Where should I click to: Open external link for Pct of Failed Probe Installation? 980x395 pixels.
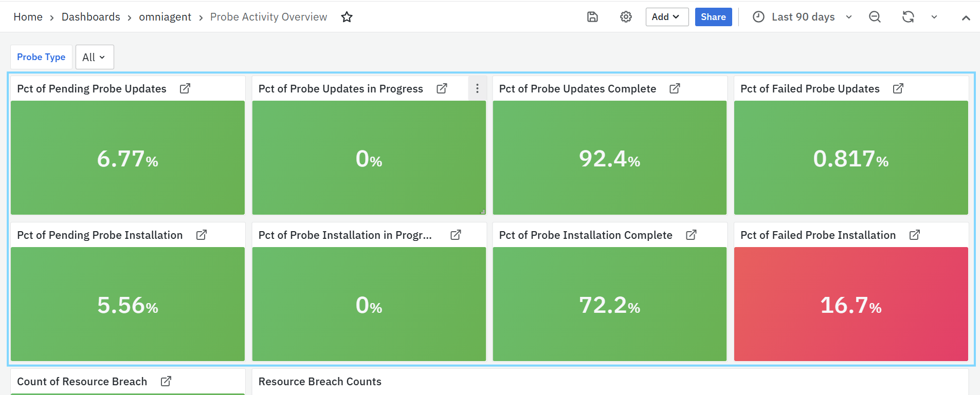(914, 235)
